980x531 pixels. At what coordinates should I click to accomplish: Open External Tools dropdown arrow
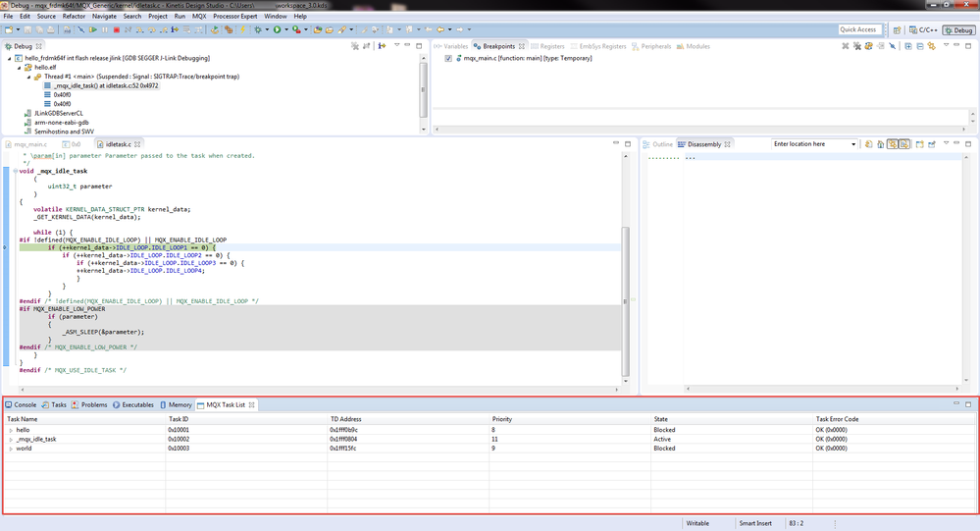point(306,29)
